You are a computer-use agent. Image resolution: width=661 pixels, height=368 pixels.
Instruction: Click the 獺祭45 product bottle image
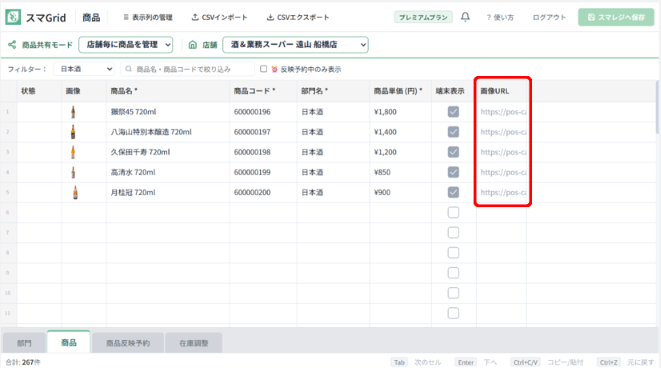coord(73,112)
